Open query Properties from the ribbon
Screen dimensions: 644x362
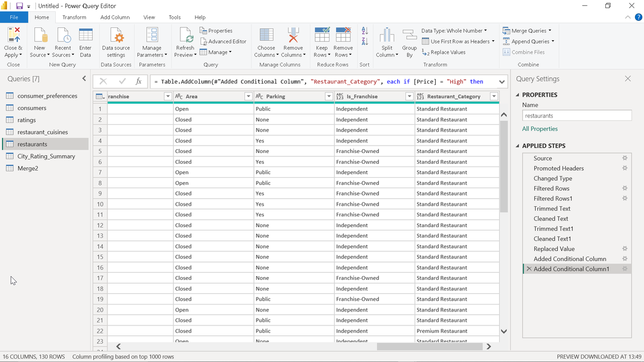(x=216, y=31)
